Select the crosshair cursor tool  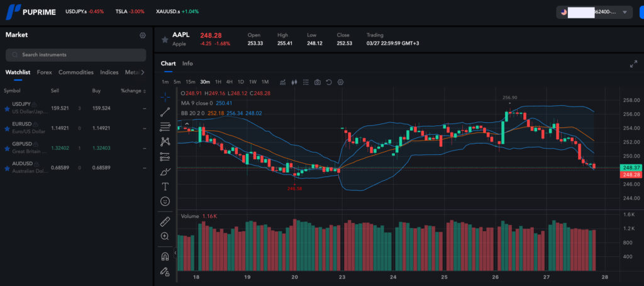[x=165, y=97]
